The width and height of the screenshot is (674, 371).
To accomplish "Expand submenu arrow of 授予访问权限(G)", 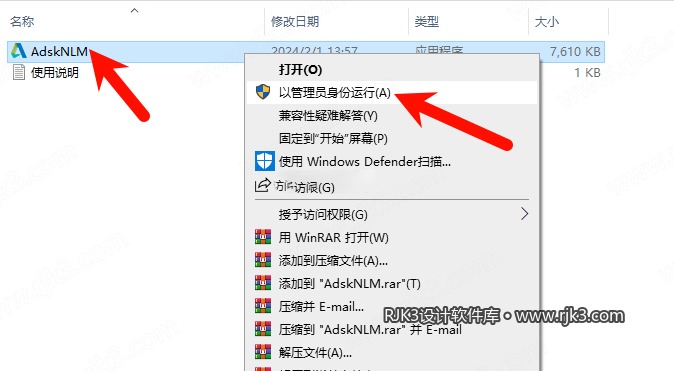I will [x=524, y=214].
